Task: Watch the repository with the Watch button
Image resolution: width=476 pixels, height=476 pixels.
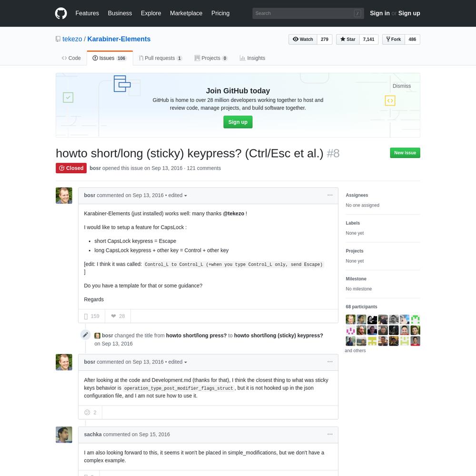Action: (x=303, y=40)
